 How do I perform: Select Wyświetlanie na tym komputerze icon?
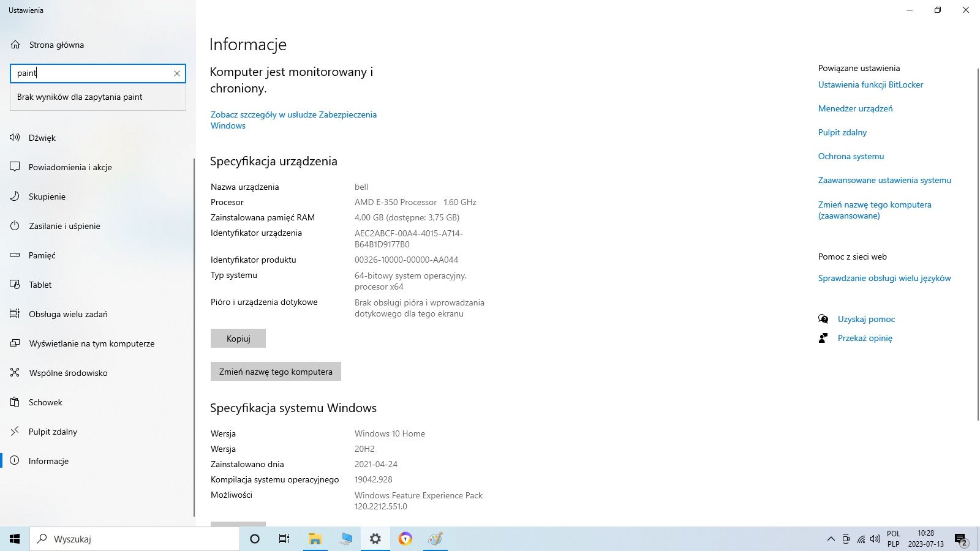point(15,343)
